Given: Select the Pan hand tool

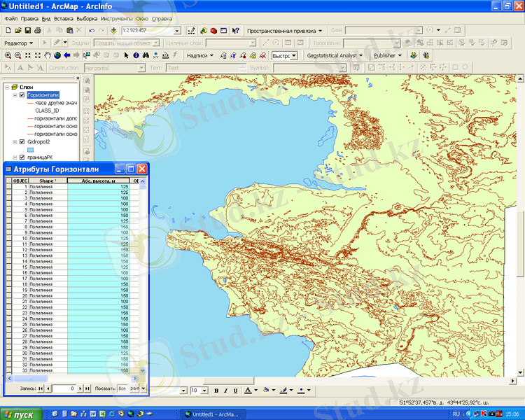Looking at the screenshot, I should pyautogui.click(x=48, y=55).
